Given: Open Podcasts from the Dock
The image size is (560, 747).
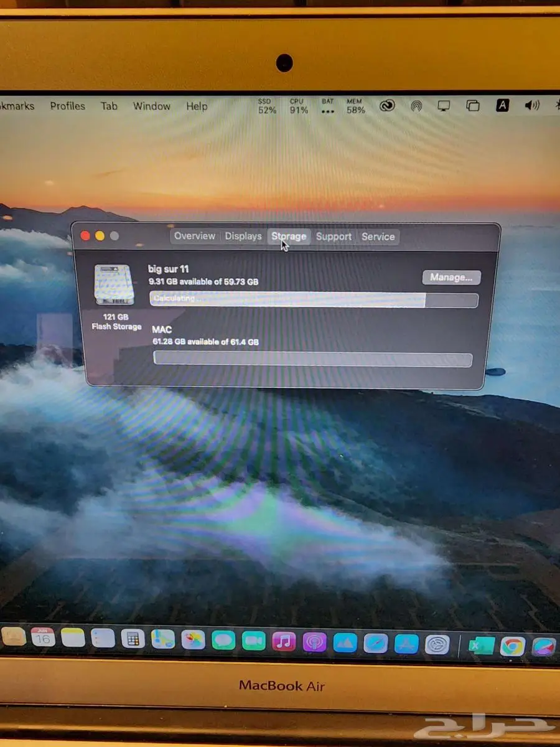Looking at the screenshot, I should pyautogui.click(x=314, y=642).
